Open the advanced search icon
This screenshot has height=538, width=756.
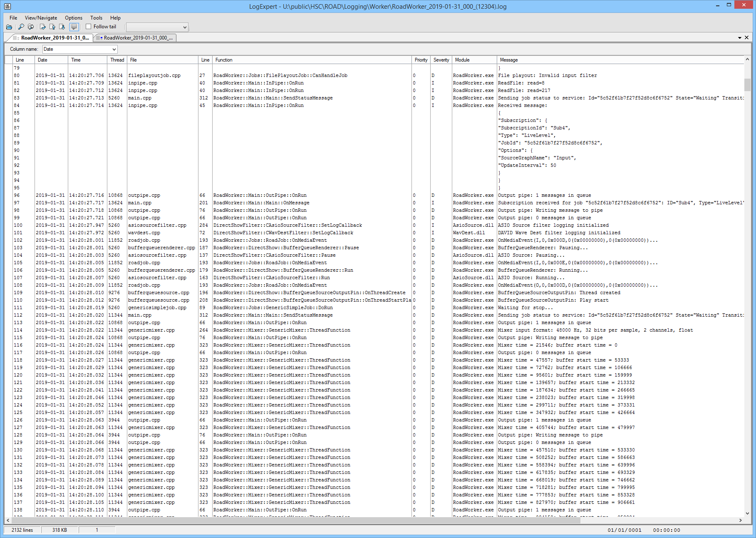tap(31, 27)
